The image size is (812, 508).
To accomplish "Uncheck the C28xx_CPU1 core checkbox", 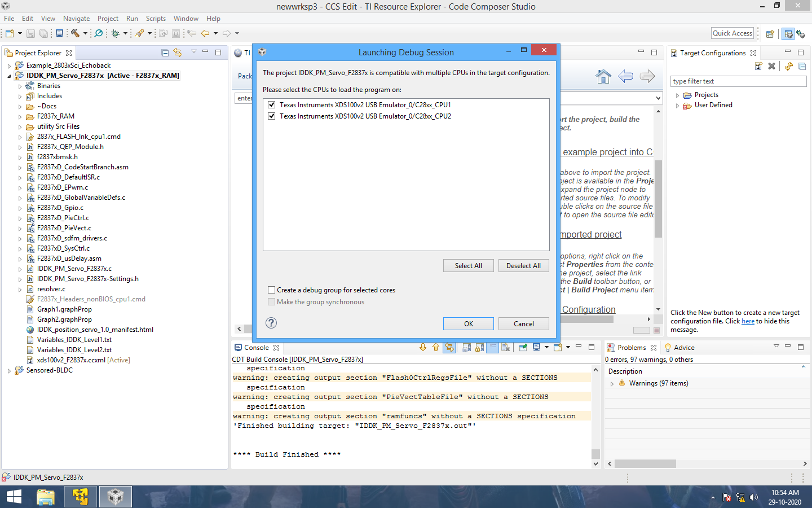I will pos(272,104).
